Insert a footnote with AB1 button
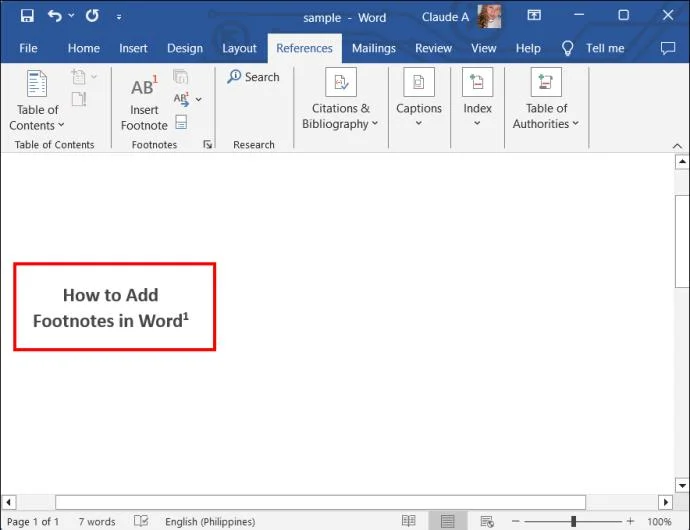 coord(144,103)
